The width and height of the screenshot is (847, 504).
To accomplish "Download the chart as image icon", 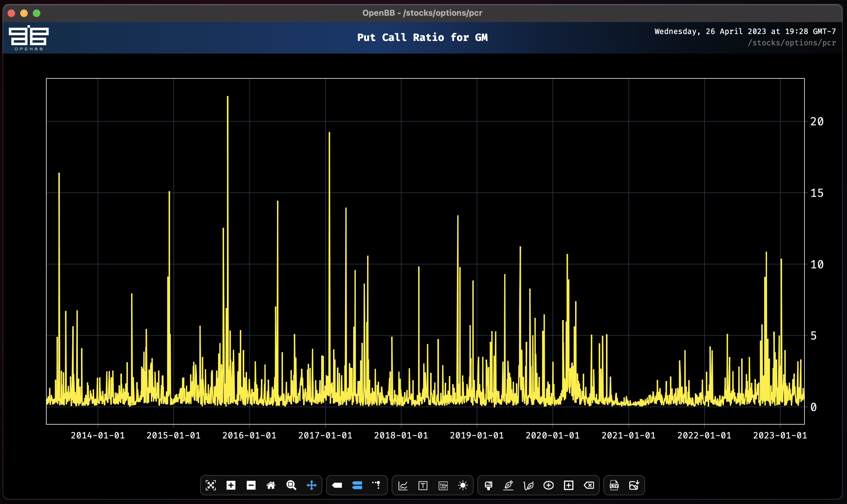I will click(634, 485).
